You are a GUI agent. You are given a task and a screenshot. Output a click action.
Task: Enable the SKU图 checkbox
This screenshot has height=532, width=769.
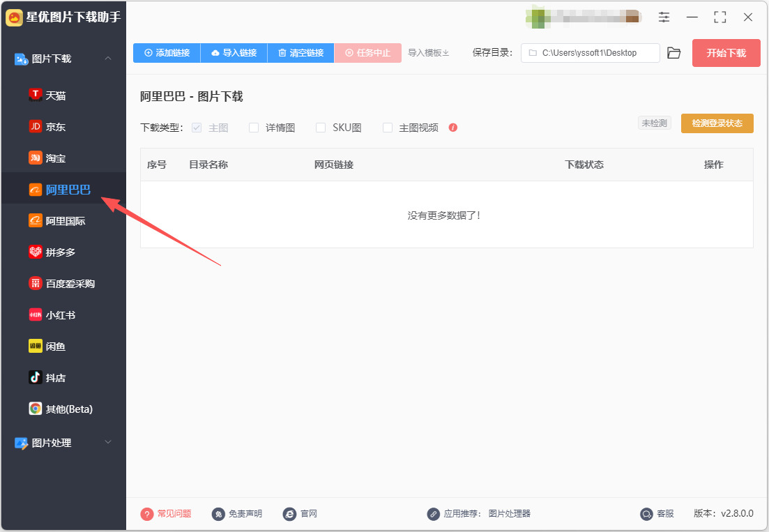(321, 128)
